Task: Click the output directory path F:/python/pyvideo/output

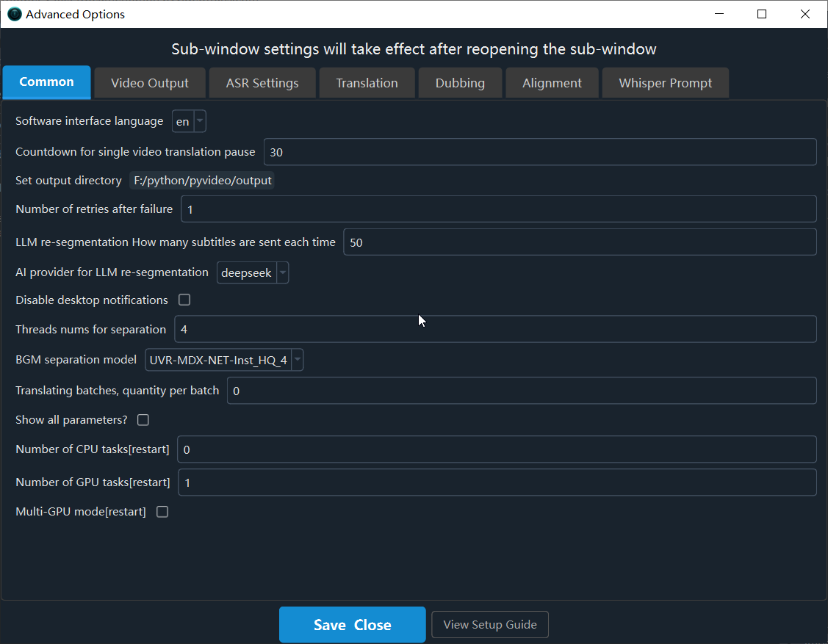Action: click(x=202, y=181)
